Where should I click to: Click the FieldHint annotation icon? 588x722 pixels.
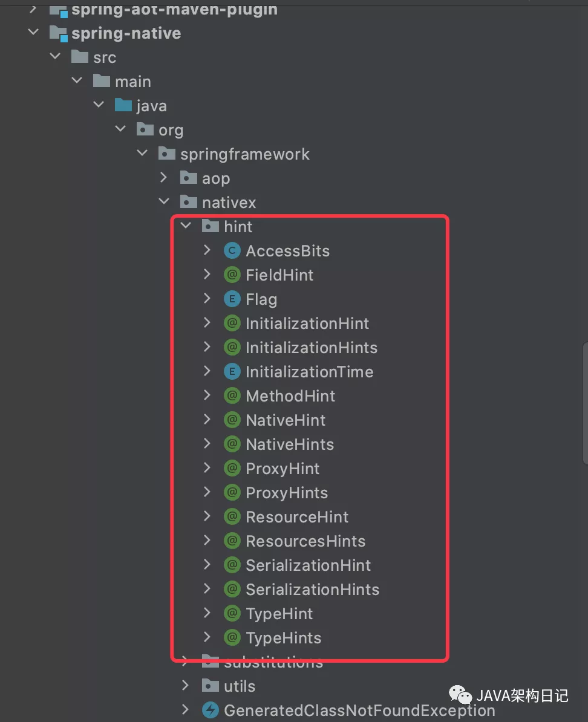pyautogui.click(x=232, y=275)
